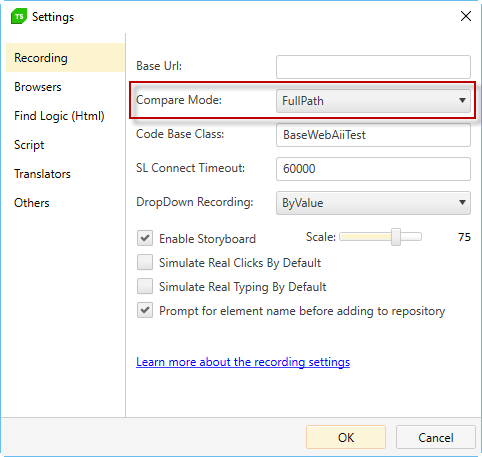The width and height of the screenshot is (482, 457).
Task: Click the SL Connect Timeout field
Action: pyautogui.click(x=373, y=169)
